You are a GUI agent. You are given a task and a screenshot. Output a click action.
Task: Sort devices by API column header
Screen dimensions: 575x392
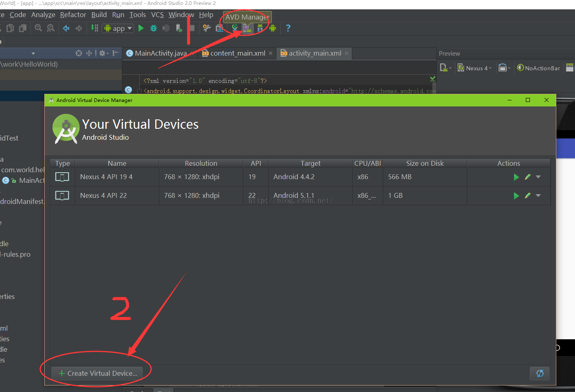pyautogui.click(x=256, y=163)
